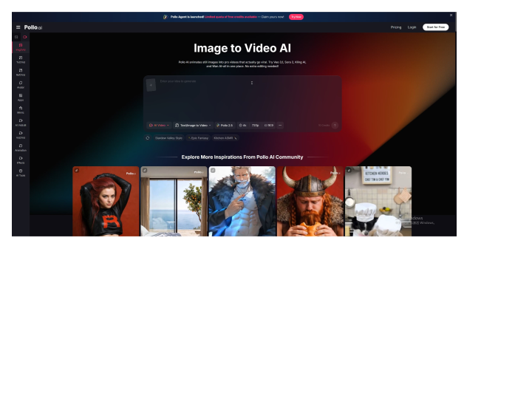Open the Animation tool in the sidebar

click(x=21, y=148)
